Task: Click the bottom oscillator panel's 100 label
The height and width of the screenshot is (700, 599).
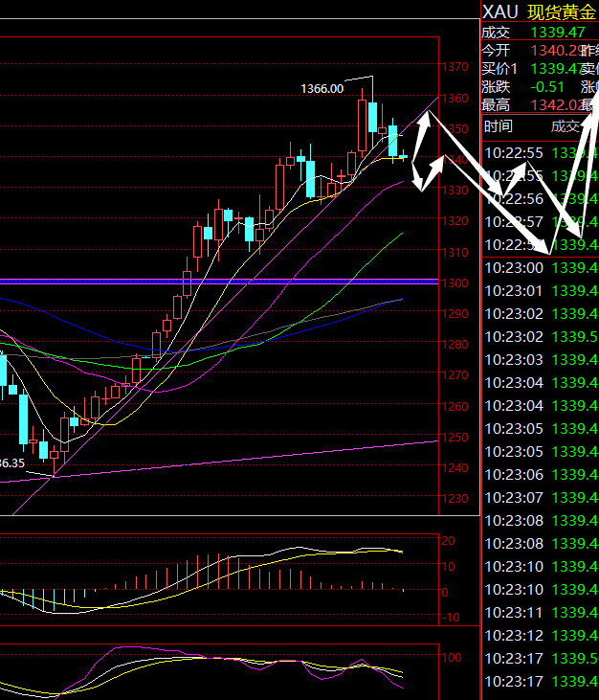Action: (452, 659)
